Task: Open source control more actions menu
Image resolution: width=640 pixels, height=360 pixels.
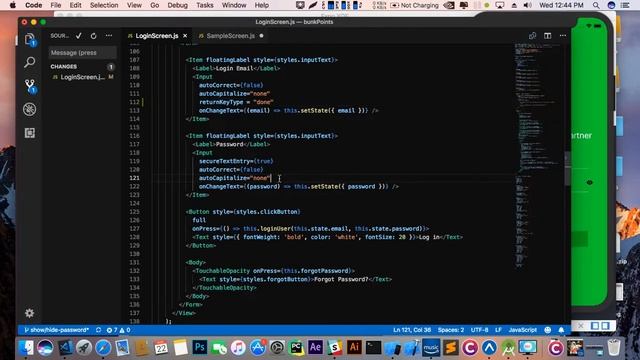Action: [x=109, y=36]
